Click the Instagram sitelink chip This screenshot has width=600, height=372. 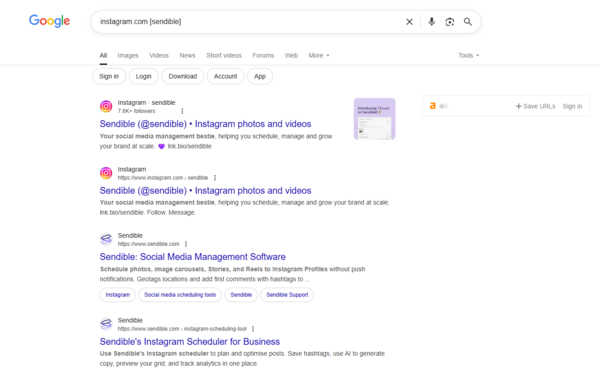click(x=118, y=295)
